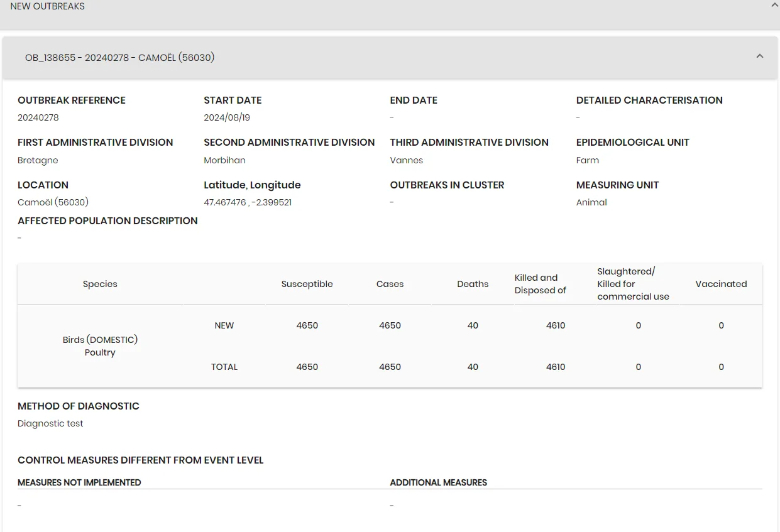This screenshot has height=532, width=780.
Task: Select the coordinates 47.467476 , -2.399521
Action: (248, 202)
